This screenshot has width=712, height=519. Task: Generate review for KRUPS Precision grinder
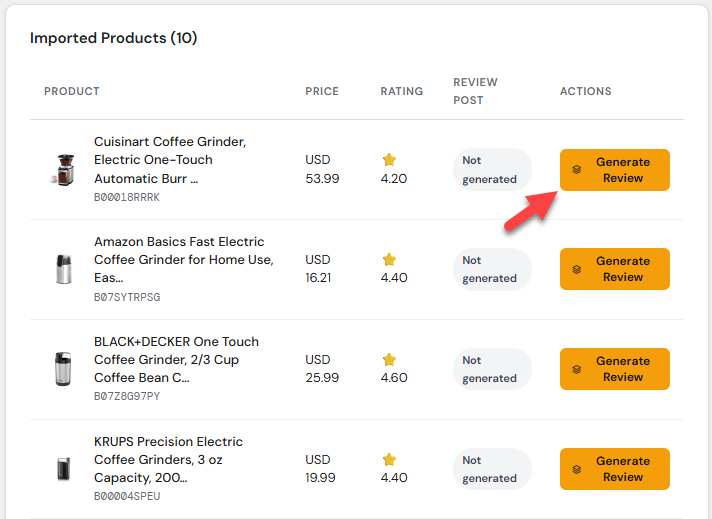(614, 469)
